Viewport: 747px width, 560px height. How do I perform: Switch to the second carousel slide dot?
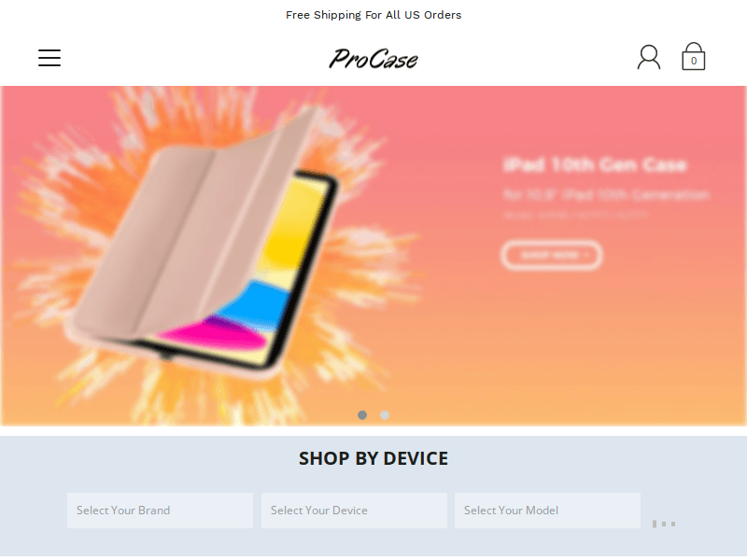[385, 415]
